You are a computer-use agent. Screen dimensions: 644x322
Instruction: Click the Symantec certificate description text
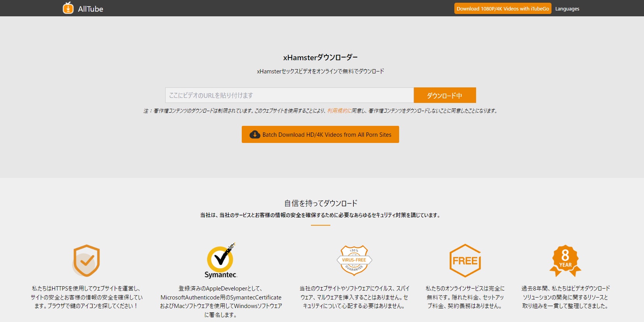tap(221, 301)
